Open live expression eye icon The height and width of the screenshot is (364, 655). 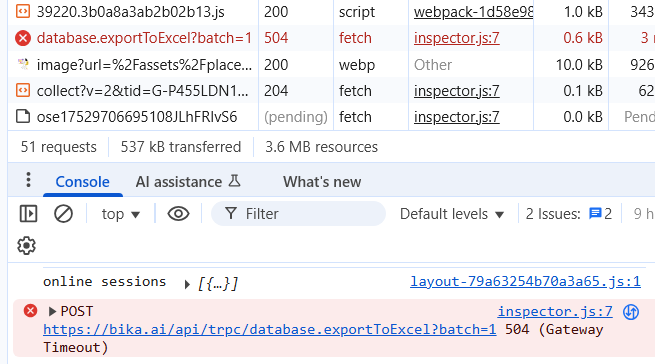pos(178,214)
